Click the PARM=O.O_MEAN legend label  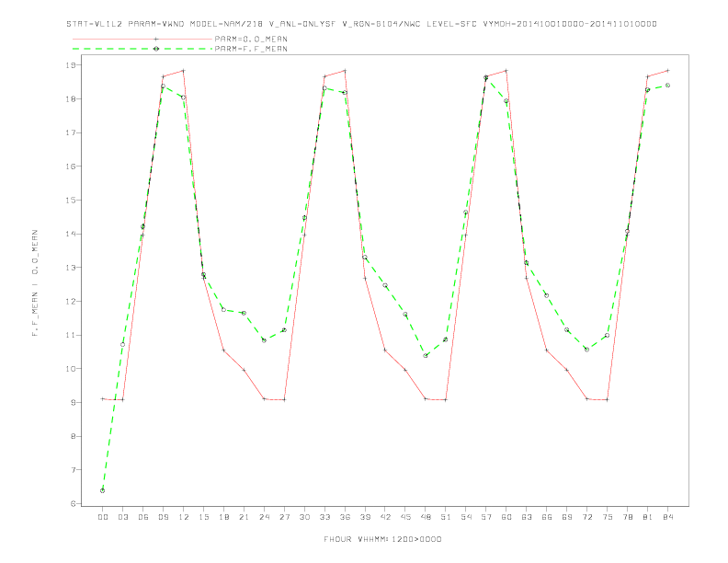coord(251,39)
